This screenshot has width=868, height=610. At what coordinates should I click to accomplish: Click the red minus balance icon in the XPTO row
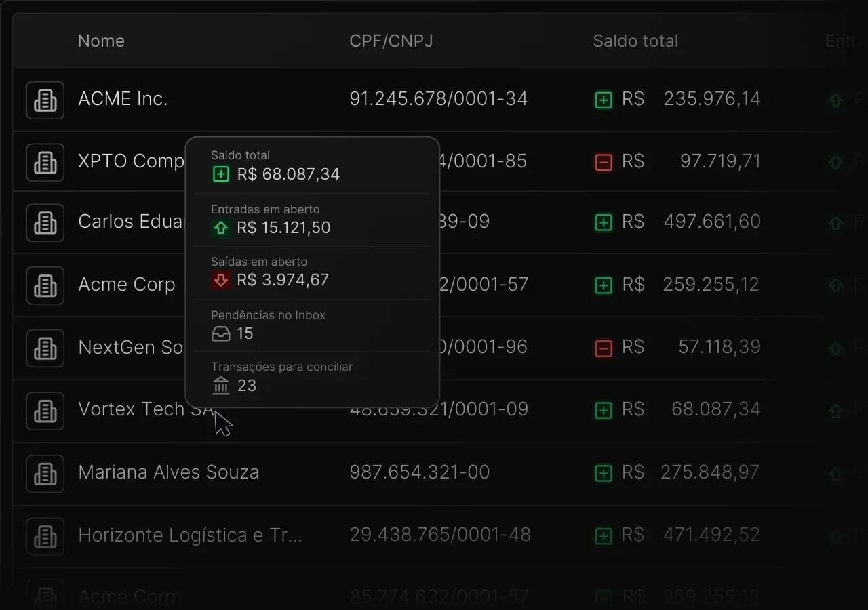tap(604, 162)
